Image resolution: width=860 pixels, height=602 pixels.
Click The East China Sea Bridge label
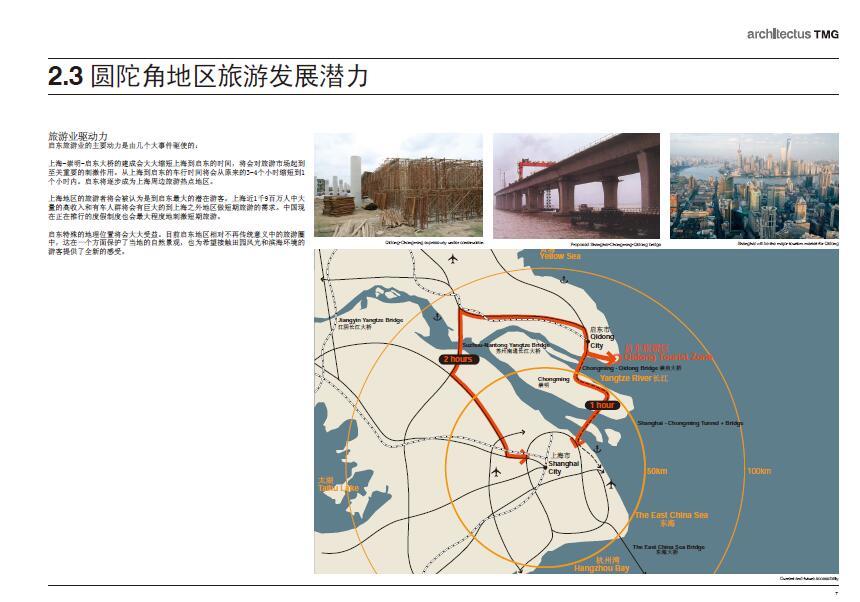[x=668, y=549]
